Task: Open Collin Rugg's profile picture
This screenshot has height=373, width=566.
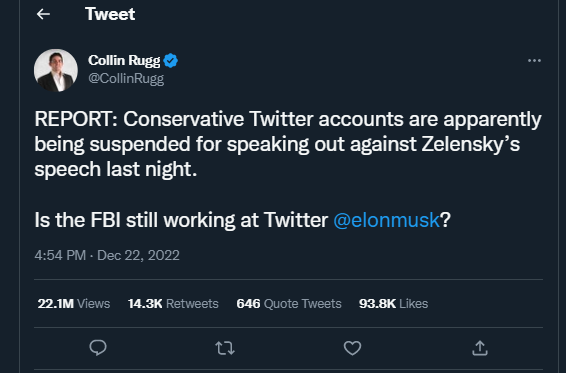Action: (x=56, y=70)
